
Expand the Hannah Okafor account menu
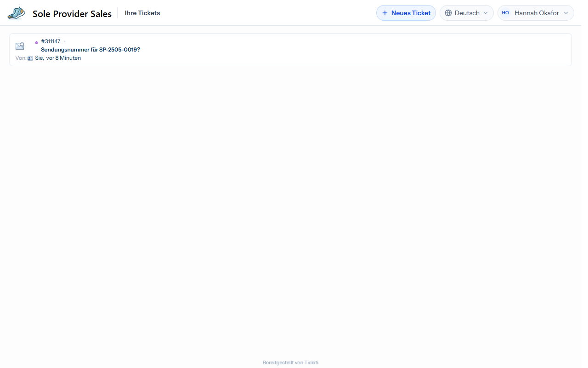pyautogui.click(x=536, y=13)
